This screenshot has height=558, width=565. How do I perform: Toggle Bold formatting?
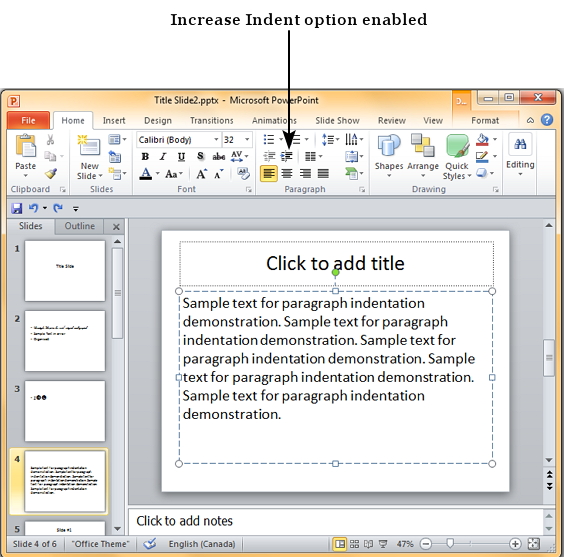point(145,157)
